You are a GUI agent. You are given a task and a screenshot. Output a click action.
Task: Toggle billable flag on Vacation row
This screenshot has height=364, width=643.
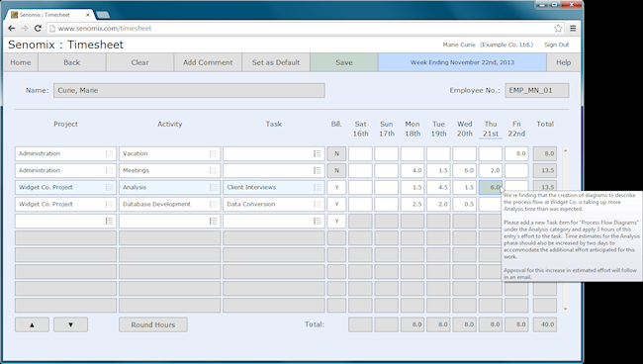pos(336,153)
